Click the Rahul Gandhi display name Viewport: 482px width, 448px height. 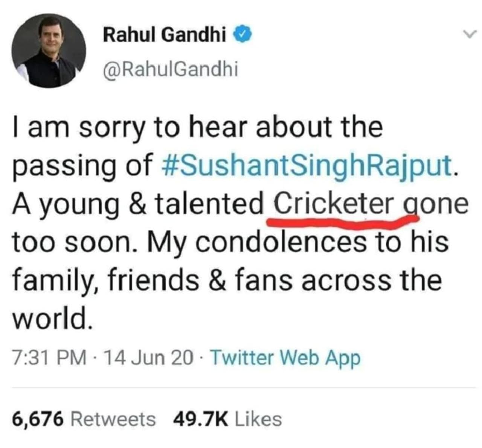point(165,35)
